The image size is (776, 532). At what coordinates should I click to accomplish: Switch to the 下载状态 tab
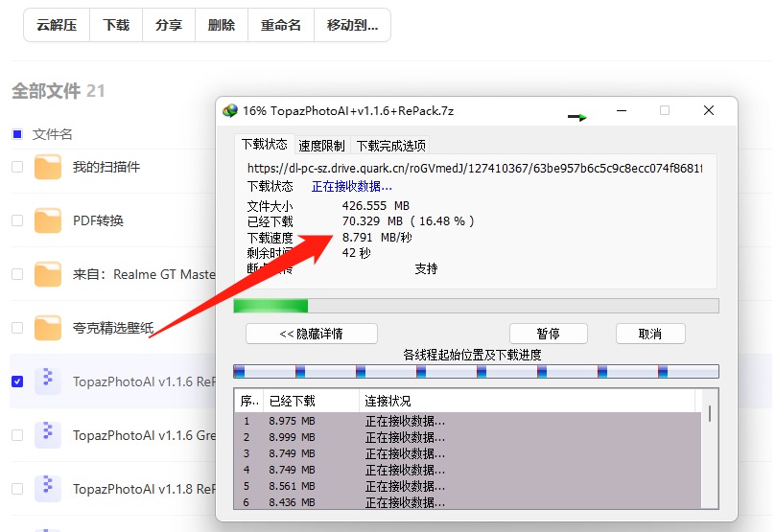[x=265, y=145]
